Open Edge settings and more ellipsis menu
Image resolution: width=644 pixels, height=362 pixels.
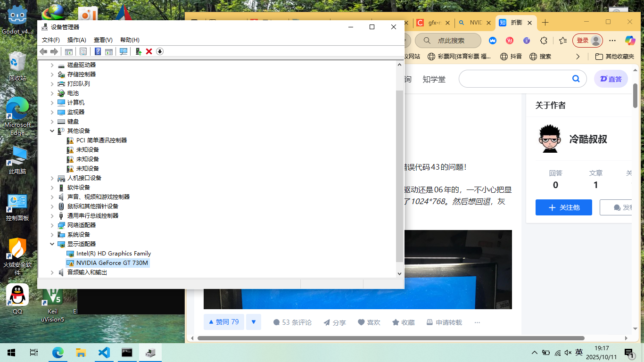click(x=612, y=41)
